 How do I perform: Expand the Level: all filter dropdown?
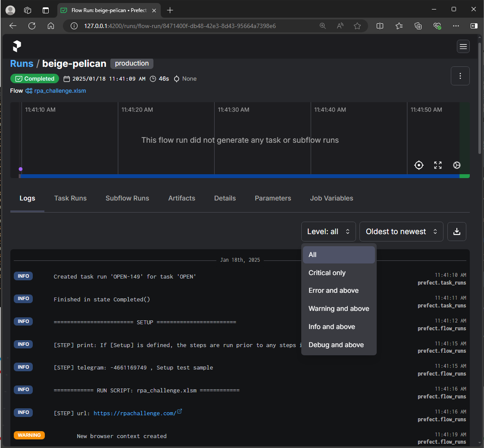328,232
